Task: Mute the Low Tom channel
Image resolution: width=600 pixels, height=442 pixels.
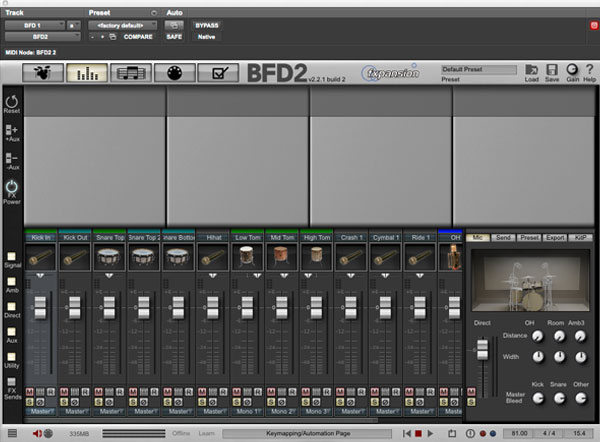Action: pos(236,392)
